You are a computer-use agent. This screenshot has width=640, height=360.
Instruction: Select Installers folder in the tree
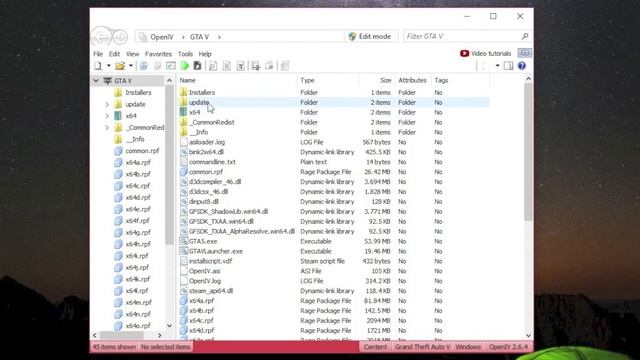tap(138, 93)
